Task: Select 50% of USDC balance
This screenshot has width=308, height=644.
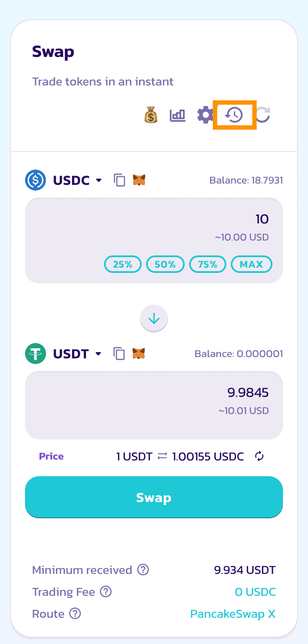Action: 165,264
